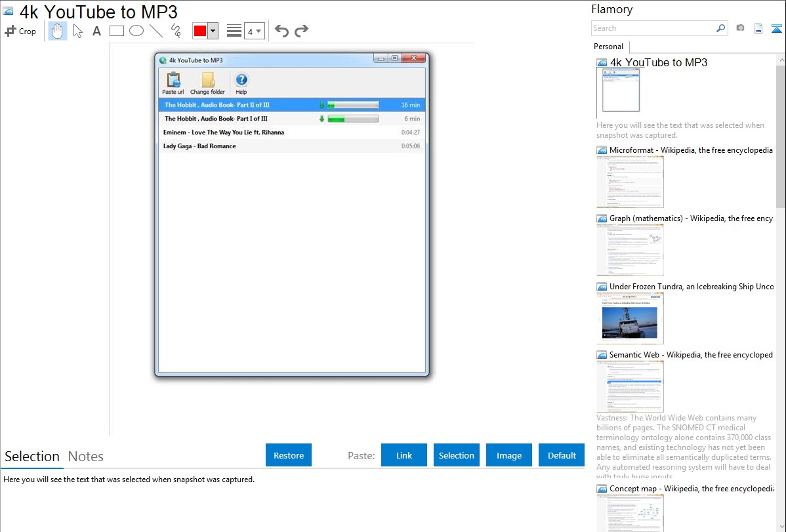The width and height of the screenshot is (786, 532).
Task: Click the Default paste button
Action: 562,455
